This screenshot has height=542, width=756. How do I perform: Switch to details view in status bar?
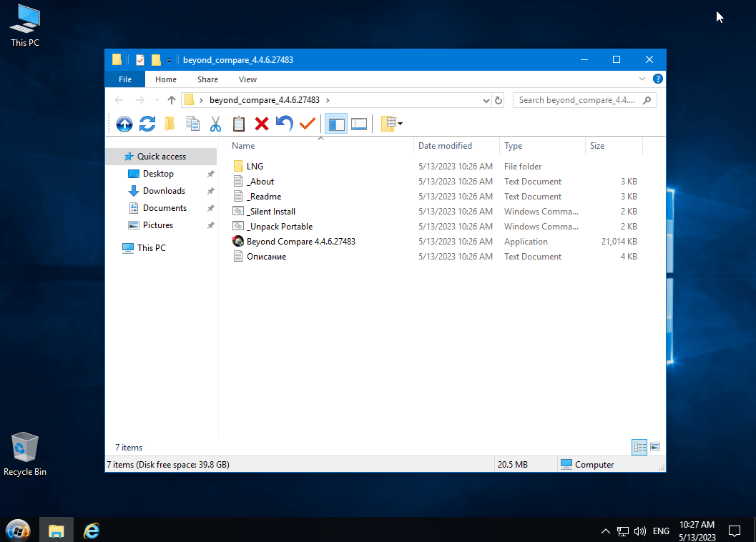click(x=639, y=447)
